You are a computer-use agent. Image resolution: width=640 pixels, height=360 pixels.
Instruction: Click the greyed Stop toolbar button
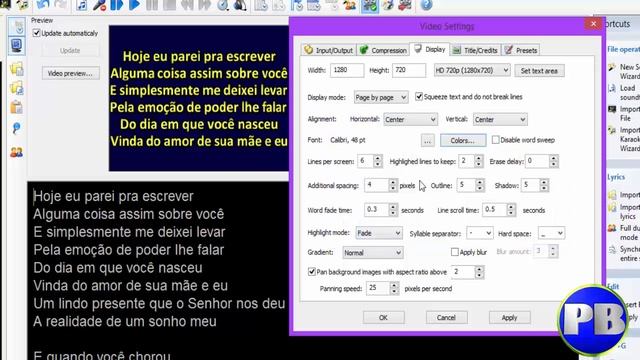tap(169, 5)
